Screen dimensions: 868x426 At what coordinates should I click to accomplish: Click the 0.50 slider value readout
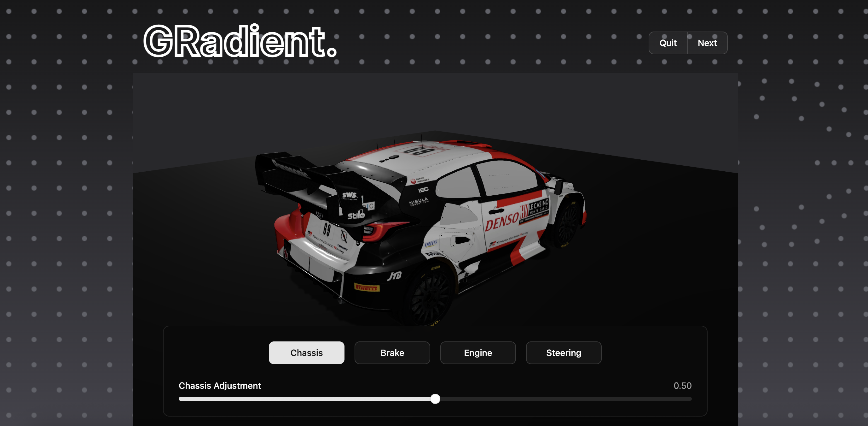pos(682,386)
